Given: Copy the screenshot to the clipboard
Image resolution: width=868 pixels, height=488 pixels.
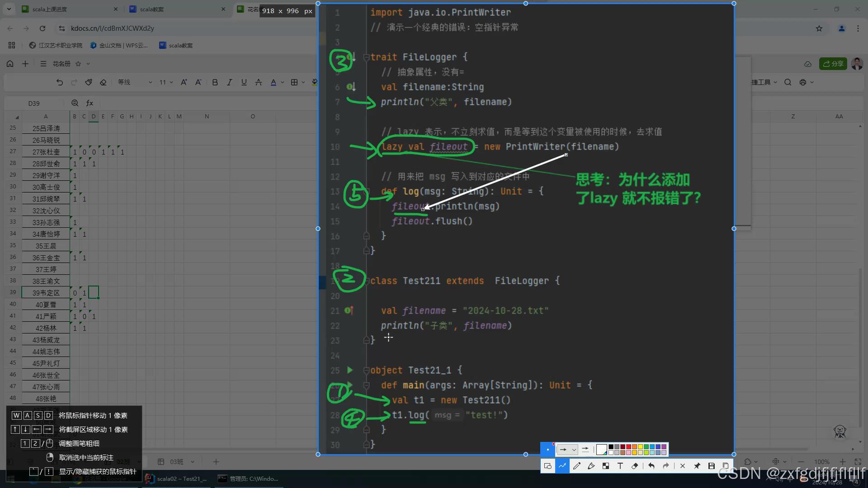Looking at the screenshot, I should (x=726, y=466).
